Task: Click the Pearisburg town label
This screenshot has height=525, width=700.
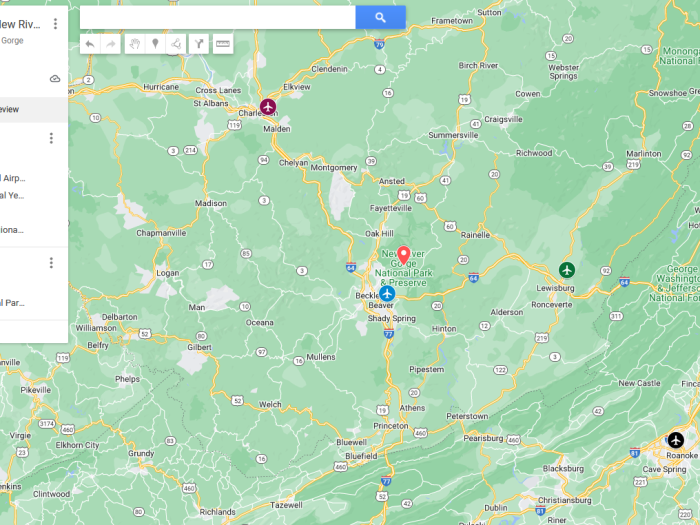Action: (483, 438)
